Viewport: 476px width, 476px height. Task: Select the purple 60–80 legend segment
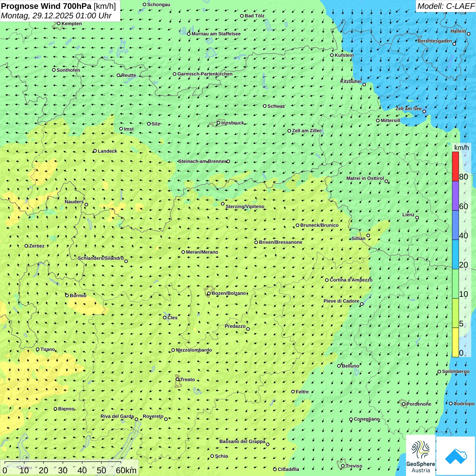coord(455,196)
